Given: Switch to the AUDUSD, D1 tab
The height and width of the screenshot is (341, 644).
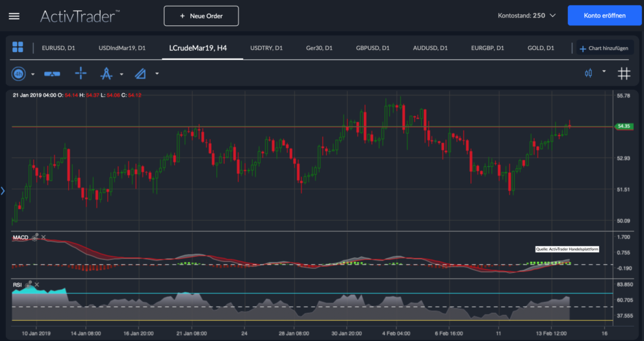Looking at the screenshot, I should (x=430, y=48).
